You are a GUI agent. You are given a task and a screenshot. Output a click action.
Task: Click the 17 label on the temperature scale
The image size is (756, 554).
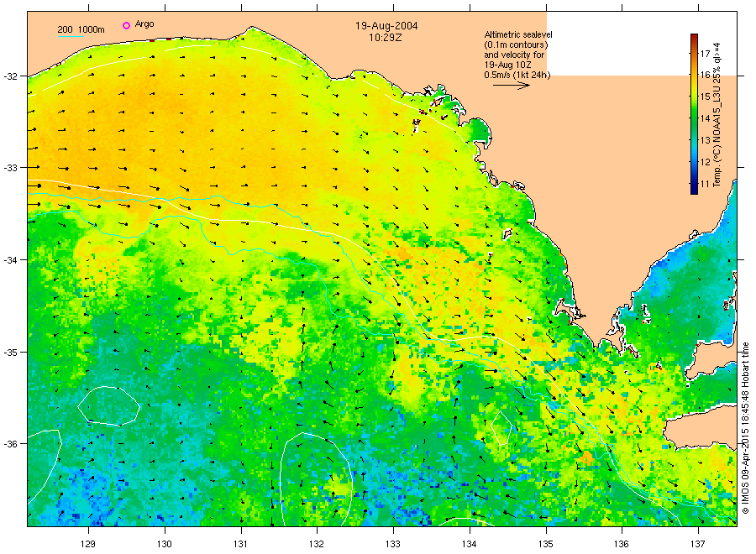click(705, 54)
